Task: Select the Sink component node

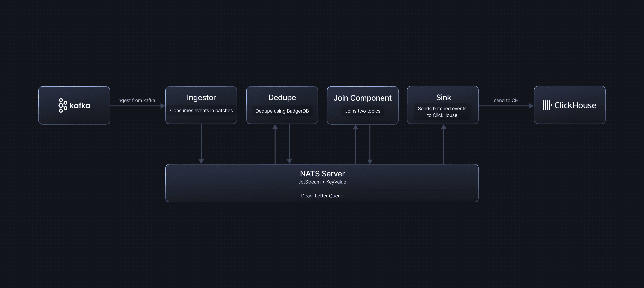Action: pos(443,105)
